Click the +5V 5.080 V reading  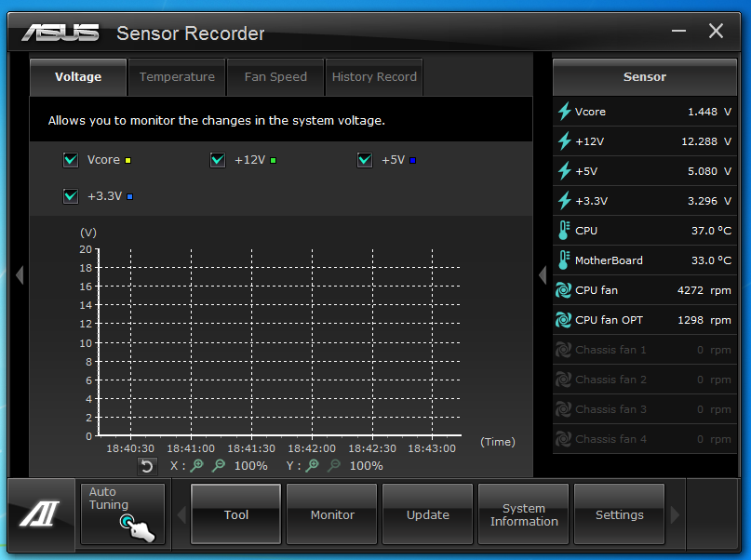coord(709,171)
